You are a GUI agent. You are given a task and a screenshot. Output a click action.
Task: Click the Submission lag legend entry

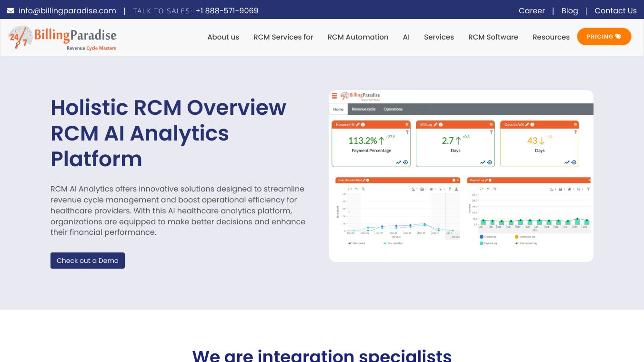524,237
